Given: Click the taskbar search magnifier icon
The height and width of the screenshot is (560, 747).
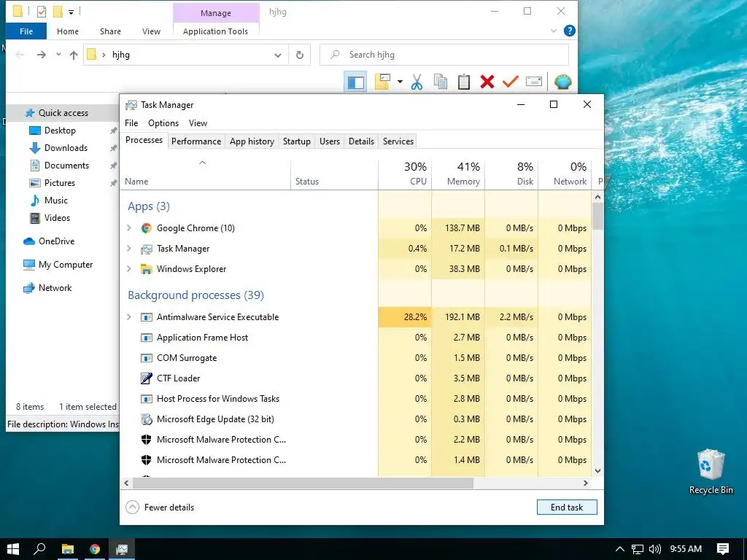Looking at the screenshot, I should (x=39, y=549).
